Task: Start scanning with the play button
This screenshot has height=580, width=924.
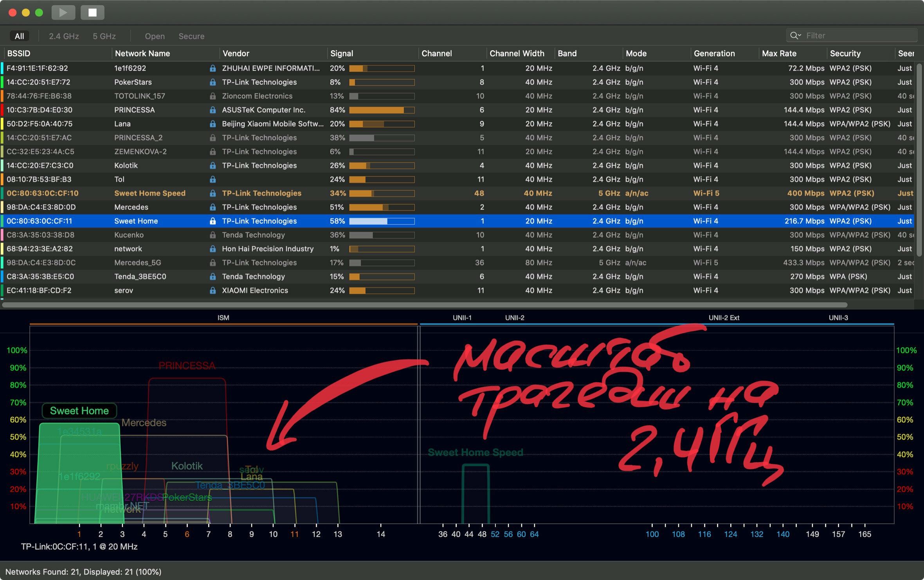Action: pyautogui.click(x=63, y=13)
